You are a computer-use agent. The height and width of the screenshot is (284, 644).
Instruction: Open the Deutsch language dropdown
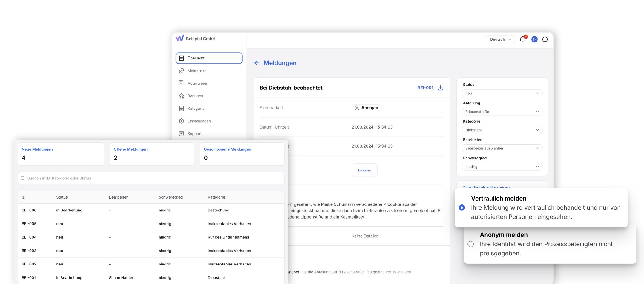499,39
